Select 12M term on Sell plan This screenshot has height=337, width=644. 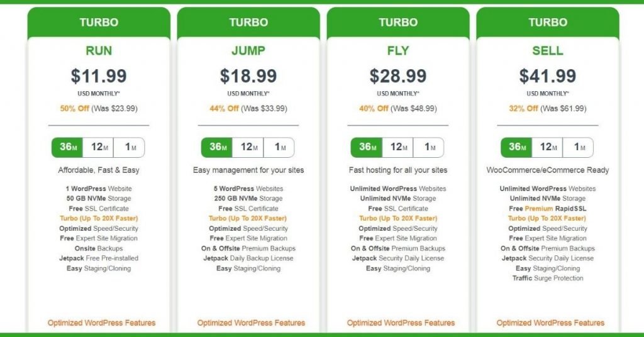pyautogui.click(x=547, y=147)
